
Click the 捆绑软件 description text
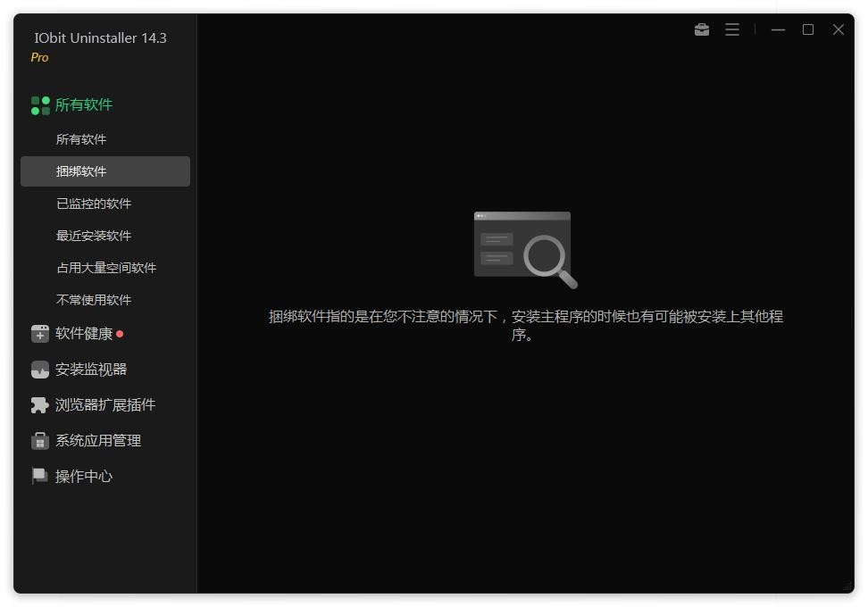[x=525, y=325]
